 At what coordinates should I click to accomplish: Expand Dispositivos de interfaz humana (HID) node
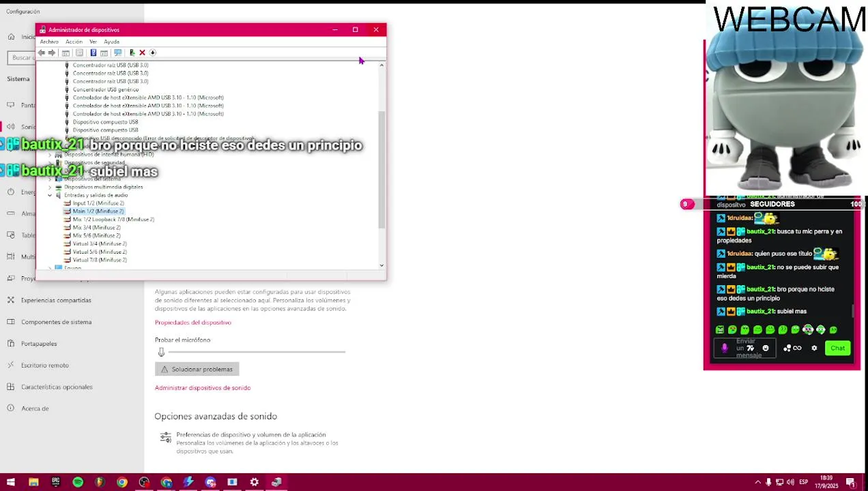50,154
